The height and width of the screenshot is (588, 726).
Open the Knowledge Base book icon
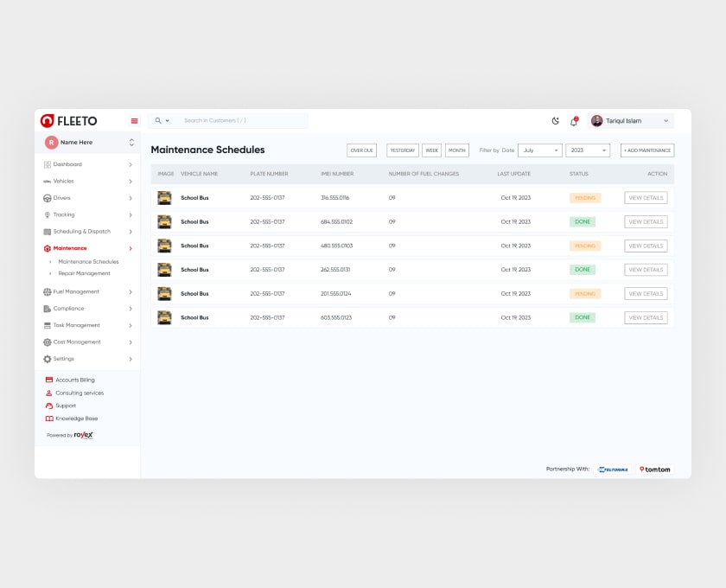pyautogui.click(x=49, y=419)
